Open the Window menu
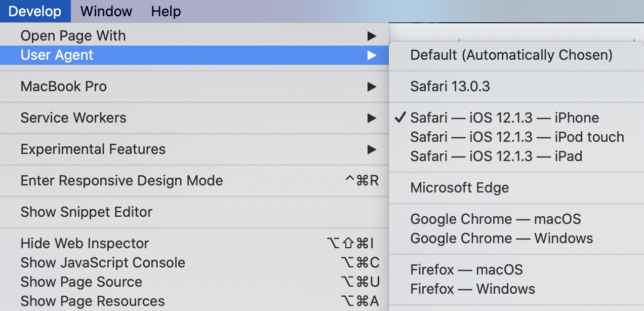Image resolution: width=644 pixels, height=311 pixels. [x=106, y=11]
